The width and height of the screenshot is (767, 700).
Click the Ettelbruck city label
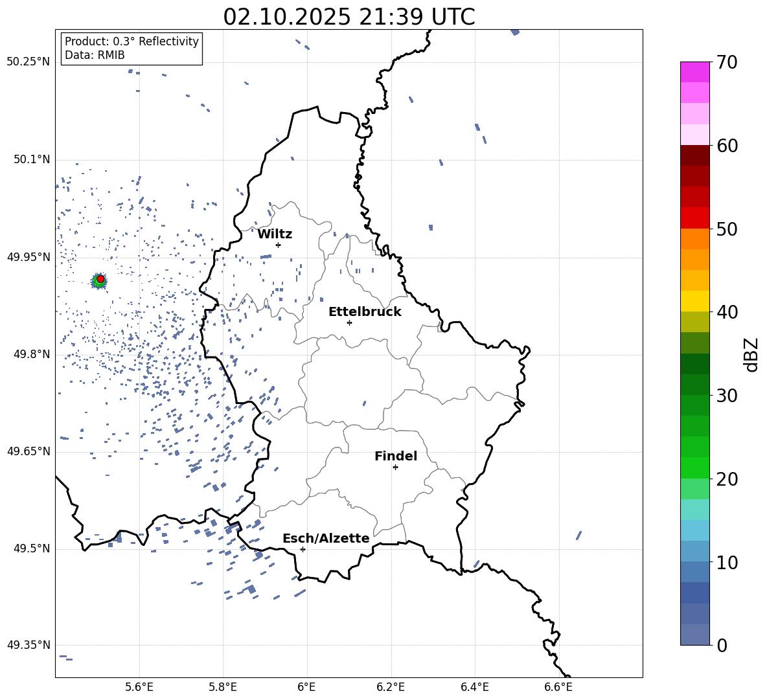pos(365,312)
